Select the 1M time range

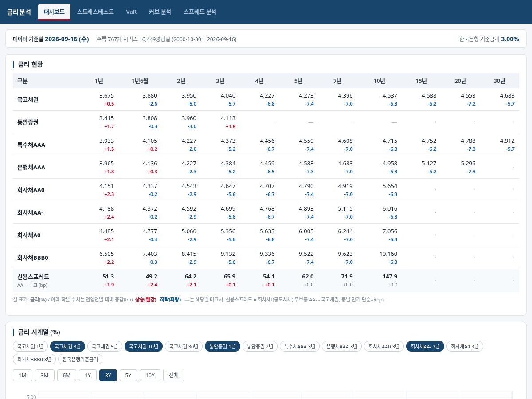click(x=23, y=375)
